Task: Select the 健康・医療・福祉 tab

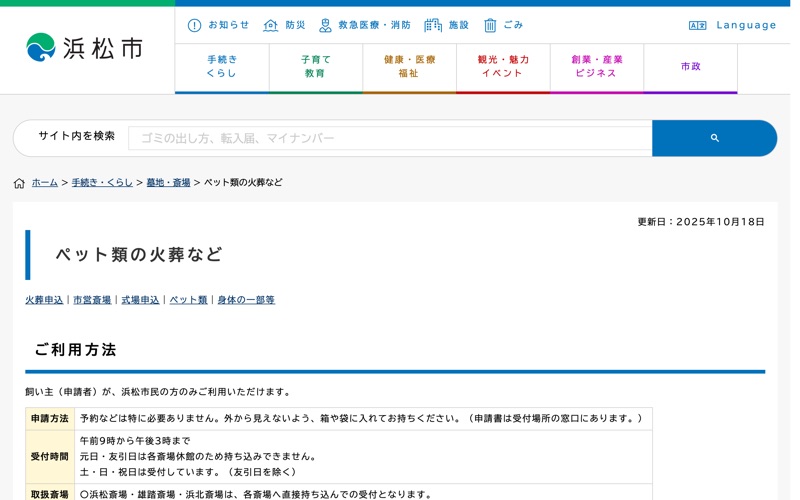Action: pyautogui.click(x=409, y=66)
